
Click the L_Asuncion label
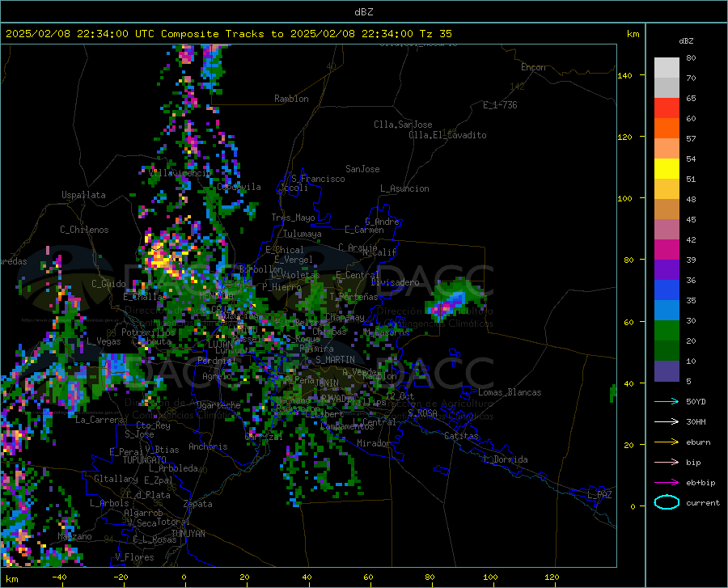[x=404, y=188]
